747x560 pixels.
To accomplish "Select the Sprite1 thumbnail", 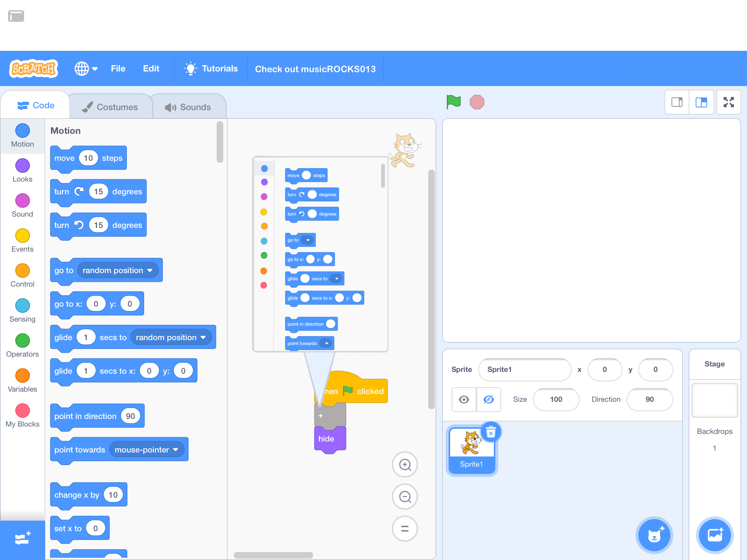I will pyautogui.click(x=471, y=450).
